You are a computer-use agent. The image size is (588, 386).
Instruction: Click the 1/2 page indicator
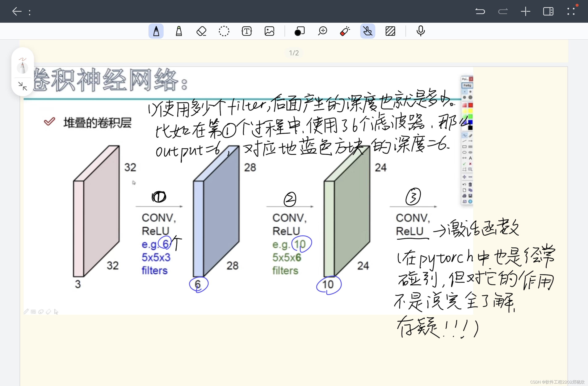[294, 53]
